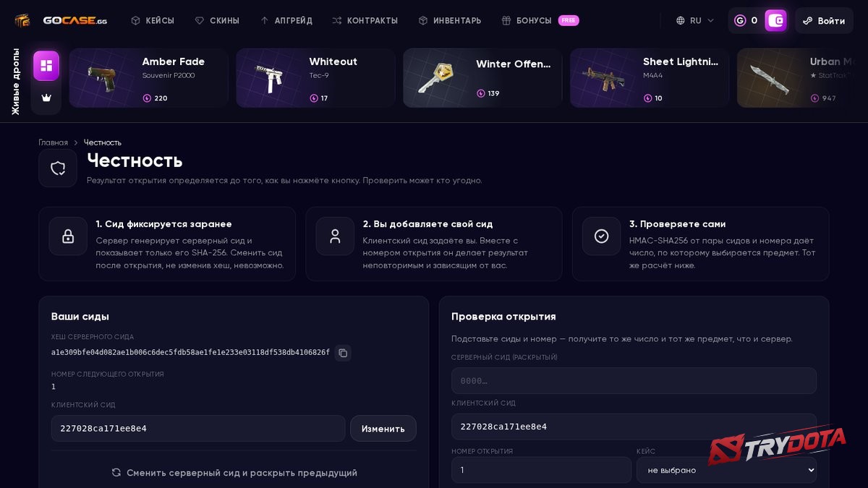Click the Серверный сид (раскрытый) input field

point(634,381)
